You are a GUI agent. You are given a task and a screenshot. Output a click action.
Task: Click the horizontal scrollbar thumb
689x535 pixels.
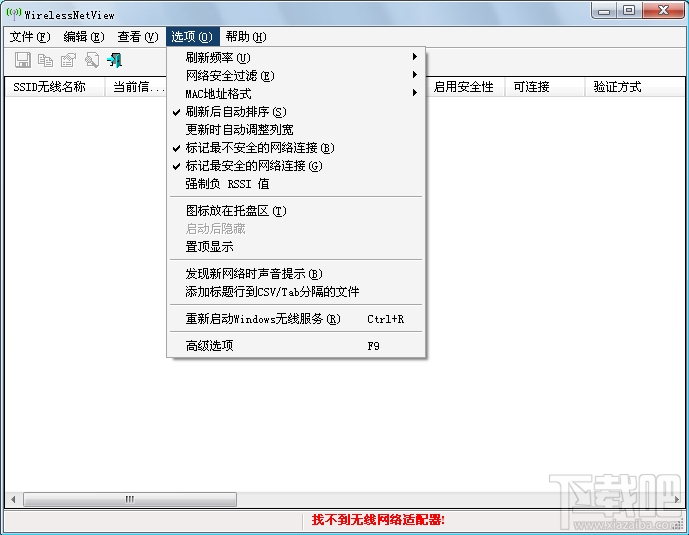point(130,499)
